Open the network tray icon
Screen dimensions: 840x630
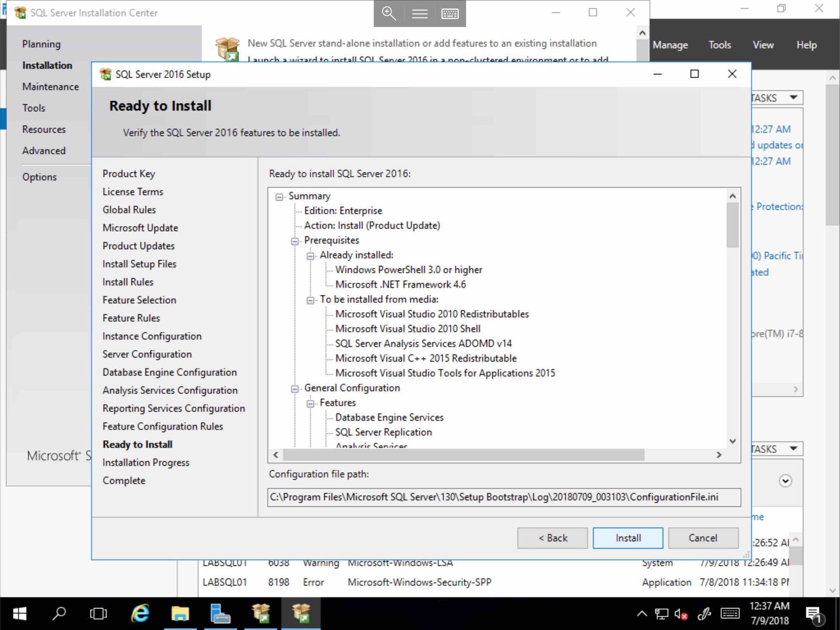661,614
